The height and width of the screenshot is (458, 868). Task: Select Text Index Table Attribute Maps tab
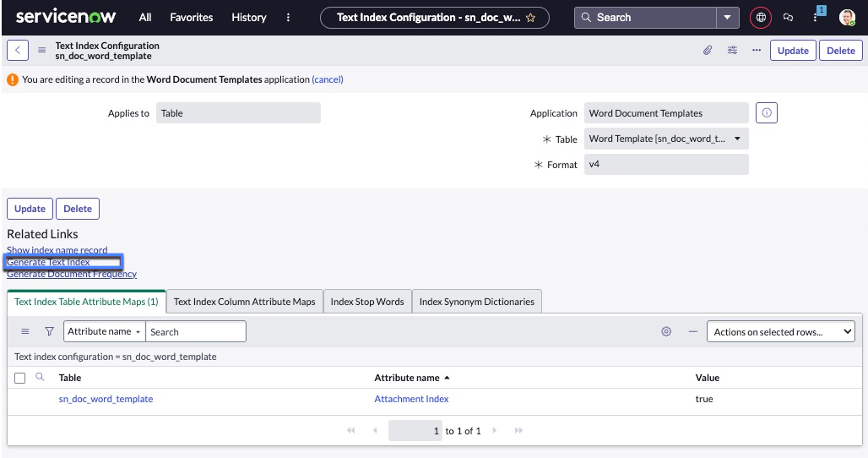(x=86, y=302)
